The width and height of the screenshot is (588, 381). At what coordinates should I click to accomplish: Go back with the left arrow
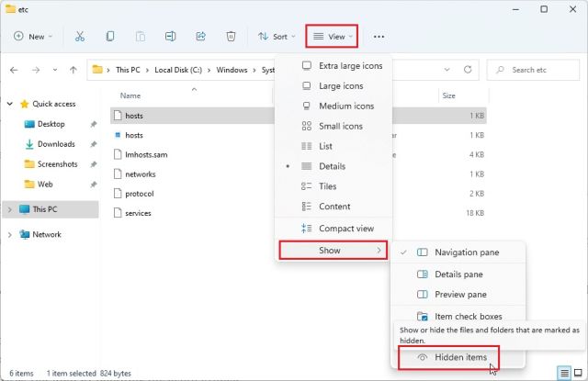[x=14, y=70]
